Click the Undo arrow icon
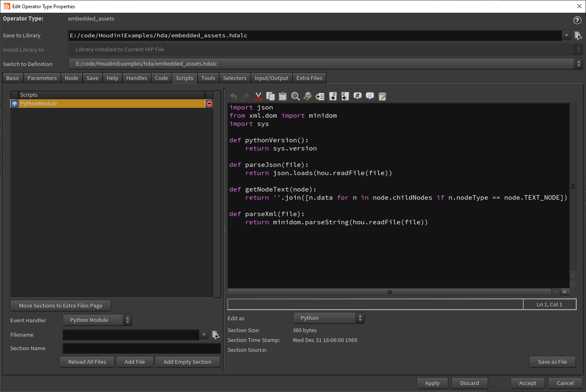Image resolution: width=586 pixels, height=392 pixels. pyautogui.click(x=233, y=96)
